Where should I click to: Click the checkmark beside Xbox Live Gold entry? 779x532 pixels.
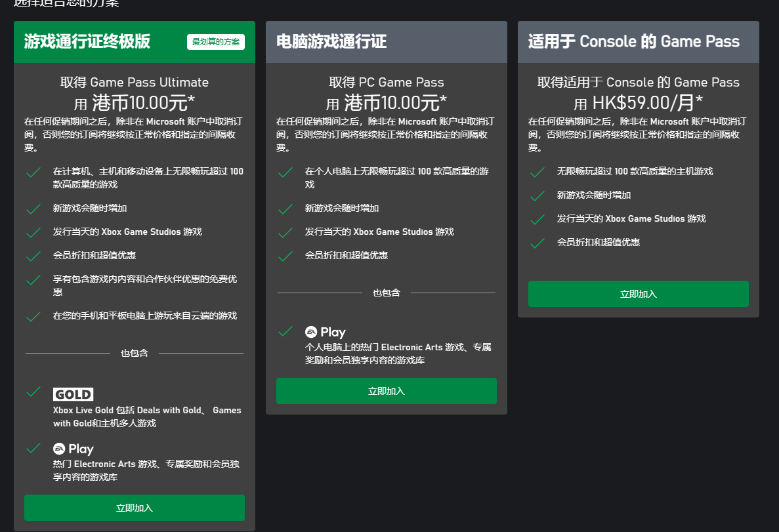33,392
